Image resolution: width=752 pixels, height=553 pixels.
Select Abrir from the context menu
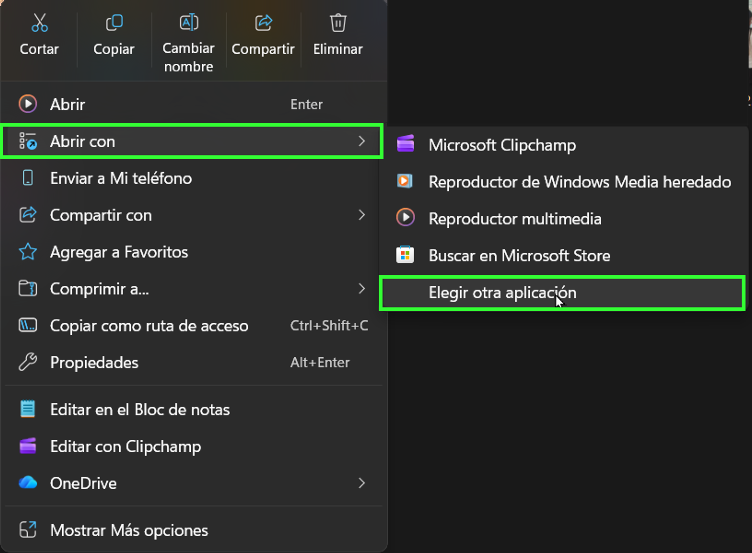pos(193,104)
